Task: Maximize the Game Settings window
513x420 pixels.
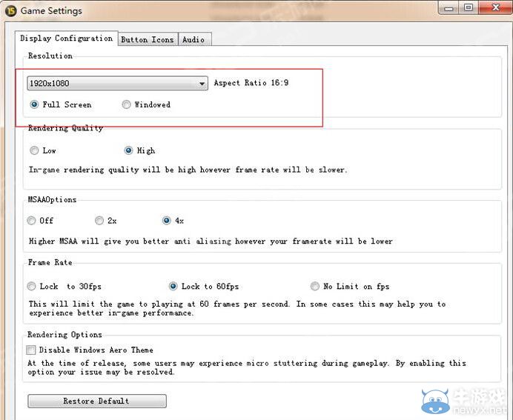Action: coord(469,7)
